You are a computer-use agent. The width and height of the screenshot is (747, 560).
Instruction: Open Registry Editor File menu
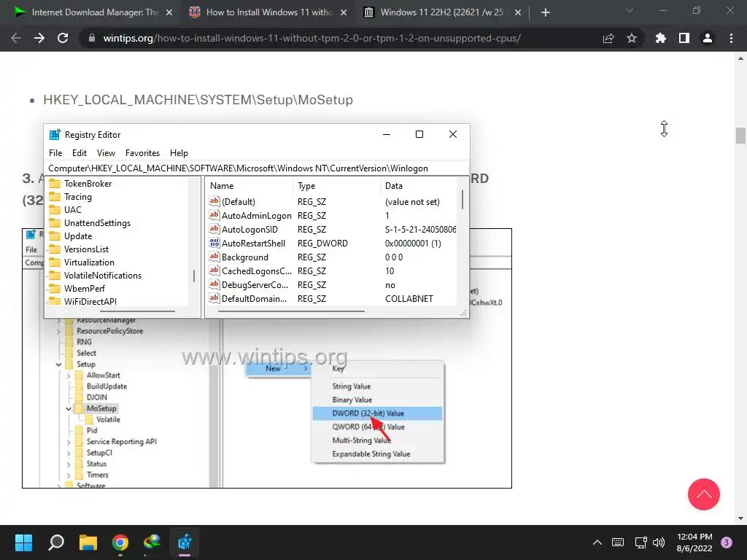[x=55, y=153]
